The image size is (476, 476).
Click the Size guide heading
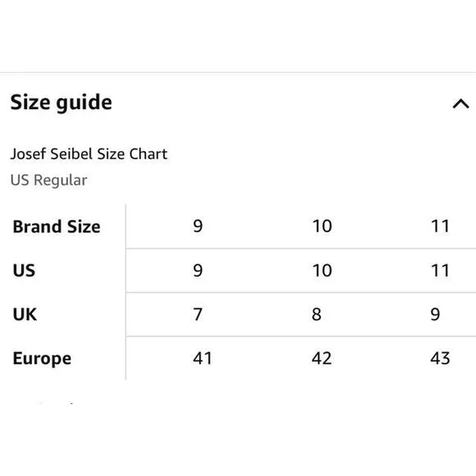click(x=62, y=103)
